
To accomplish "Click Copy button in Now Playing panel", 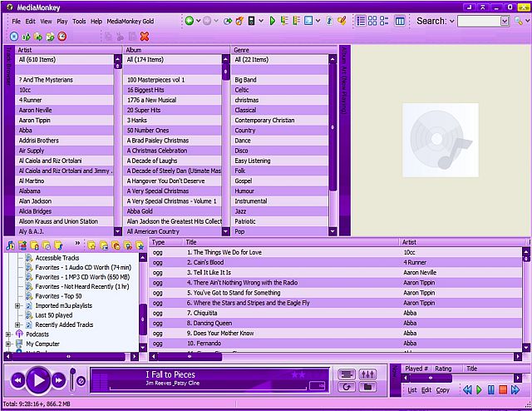I will (442, 390).
